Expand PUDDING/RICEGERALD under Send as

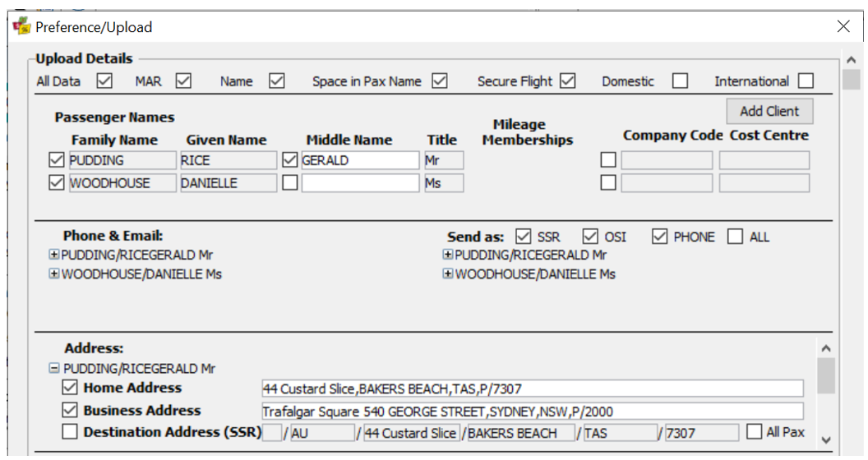click(448, 255)
